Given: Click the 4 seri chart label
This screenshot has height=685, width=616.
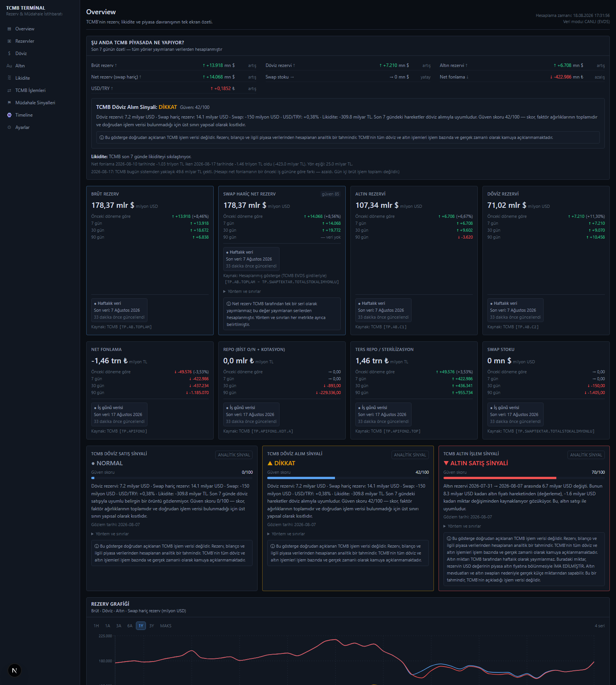Looking at the screenshot, I should pos(599,626).
